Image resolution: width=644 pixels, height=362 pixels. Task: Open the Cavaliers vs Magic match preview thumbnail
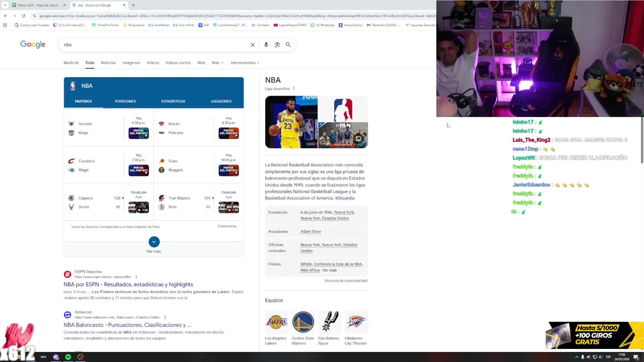pyautogui.click(x=138, y=170)
